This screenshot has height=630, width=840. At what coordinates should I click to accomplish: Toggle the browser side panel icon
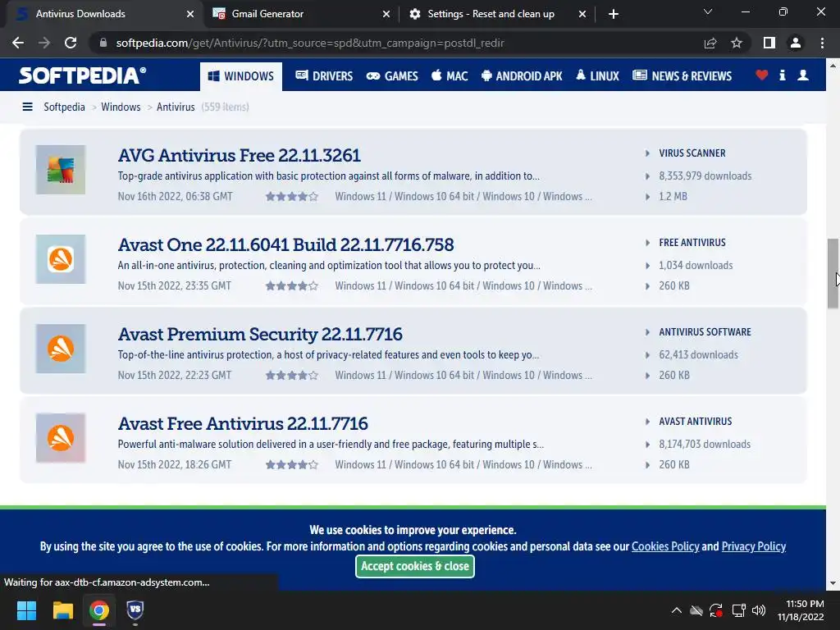tap(769, 43)
